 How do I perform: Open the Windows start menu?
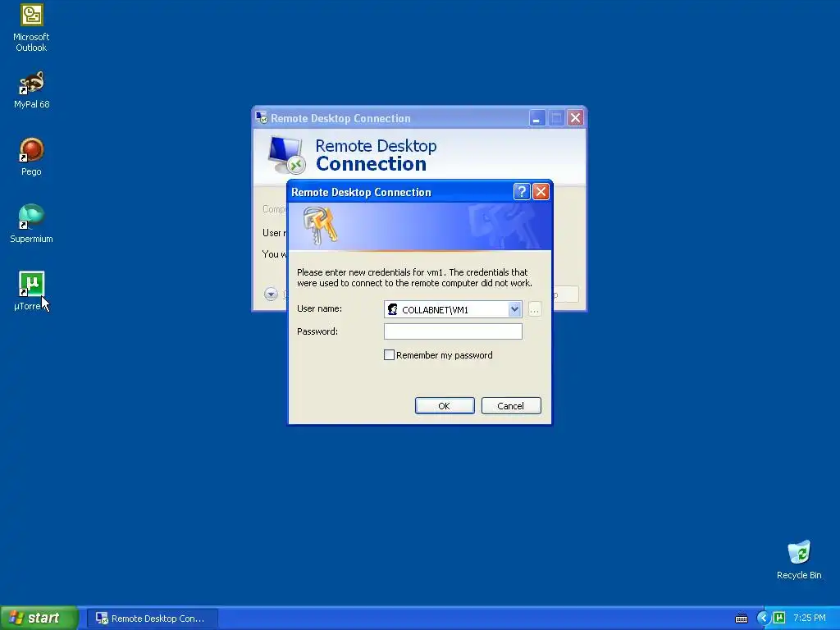coord(39,618)
